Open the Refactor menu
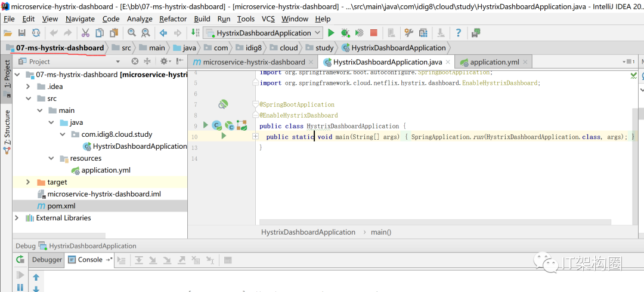 pos(173,19)
